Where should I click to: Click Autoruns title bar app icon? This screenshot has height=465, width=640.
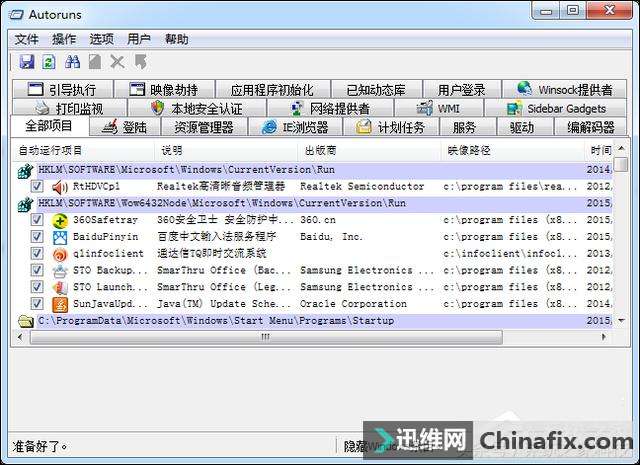pos(16,15)
